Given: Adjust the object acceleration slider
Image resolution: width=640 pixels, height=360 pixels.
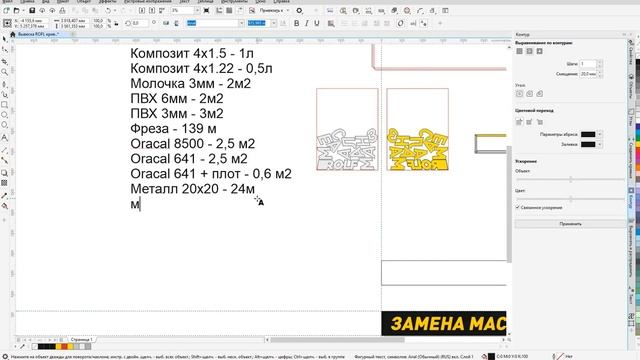Looking at the screenshot, I should pos(571,179).
